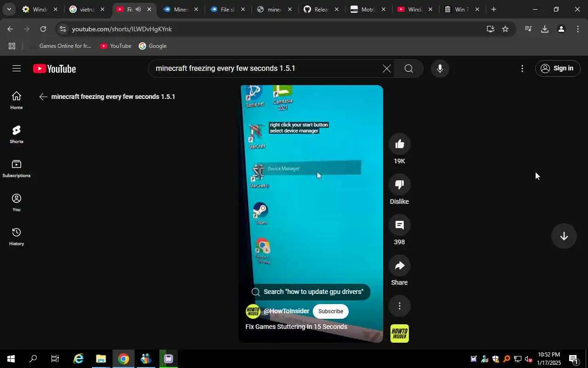The image size is (588, 368).
Task: Open Chrome apps grid in bookmarks bar
Action: (12, 46)
